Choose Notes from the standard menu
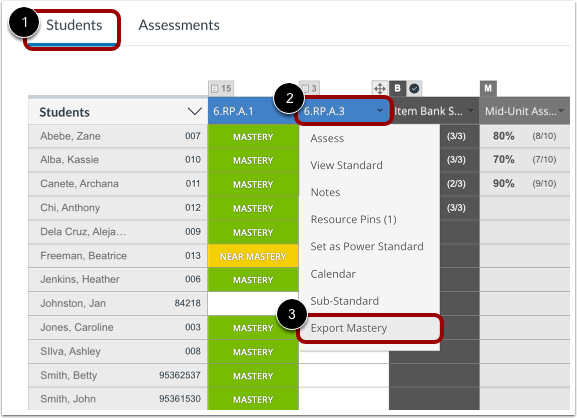 pyautogui.click(x=325, y=192)
